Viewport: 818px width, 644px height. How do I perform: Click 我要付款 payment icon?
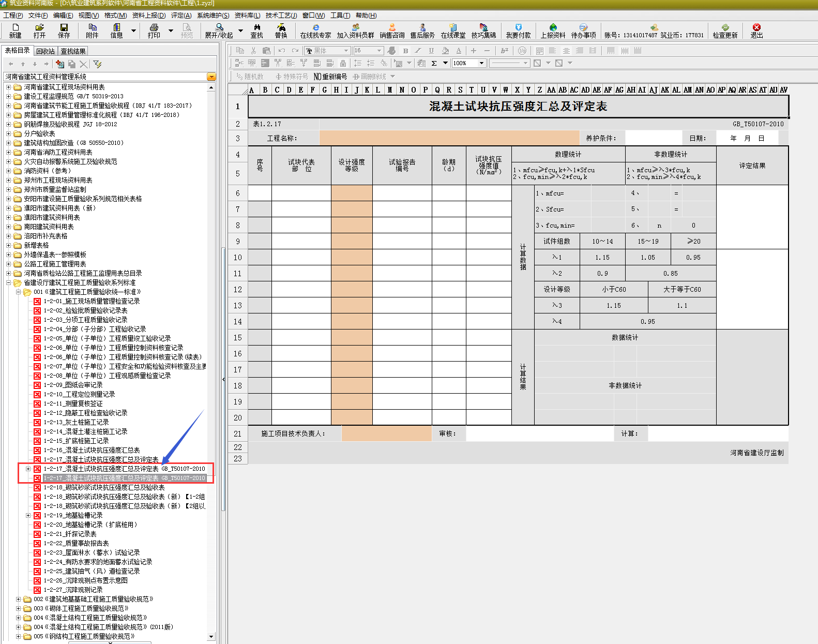coord(519,31)
